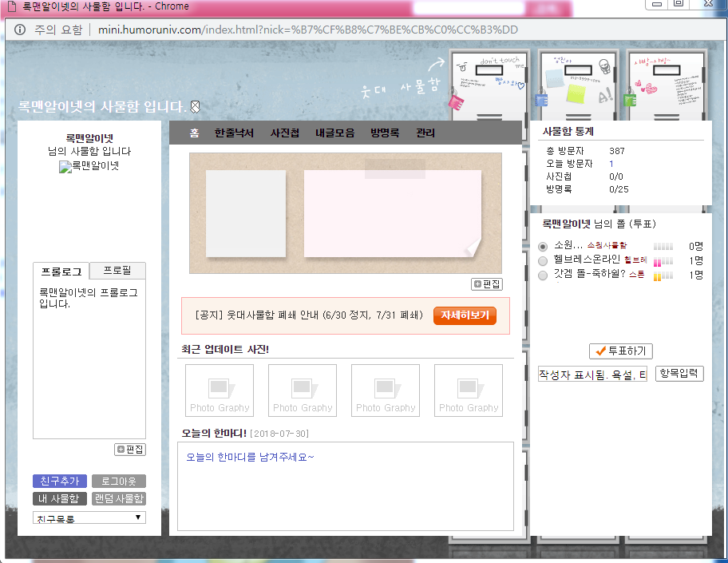Click the 웃대 사물함 handwritten logo
Image resolution: width=728 pixels, height=563 pixels.
(x=400, y=87)
